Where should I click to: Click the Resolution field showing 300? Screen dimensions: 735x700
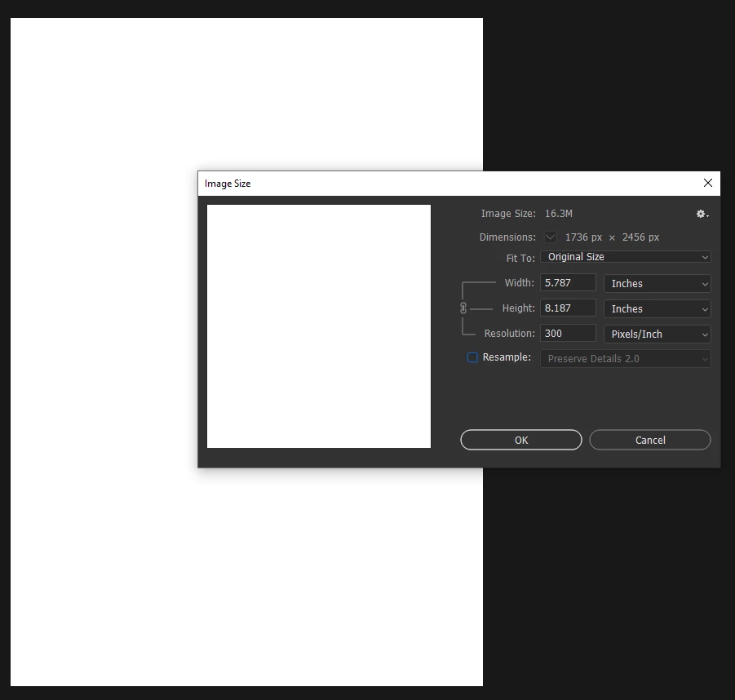(568, 334)
